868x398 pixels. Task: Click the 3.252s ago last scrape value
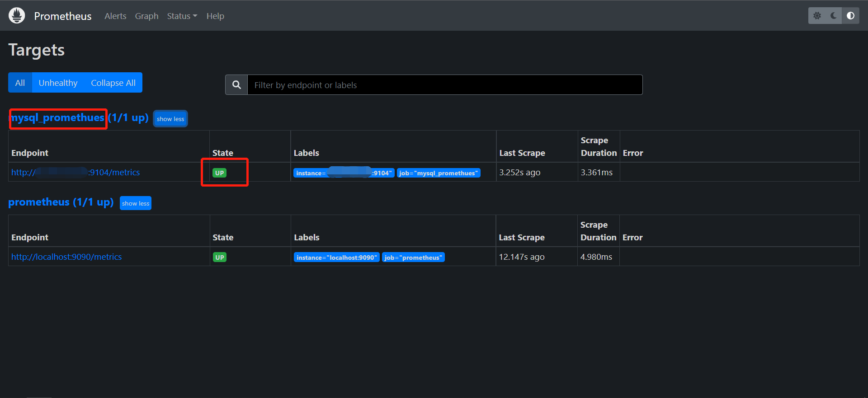click(520, 172)
